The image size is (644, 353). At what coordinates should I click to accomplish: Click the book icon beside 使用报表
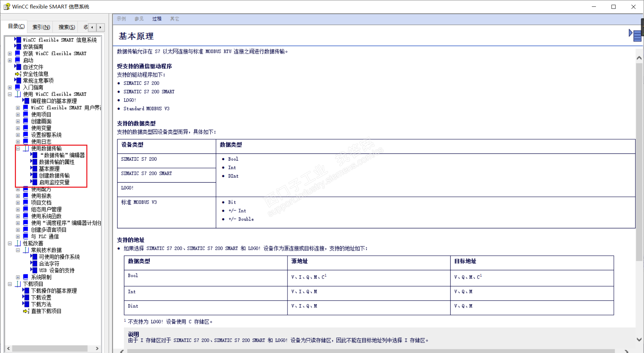[26, 195]
